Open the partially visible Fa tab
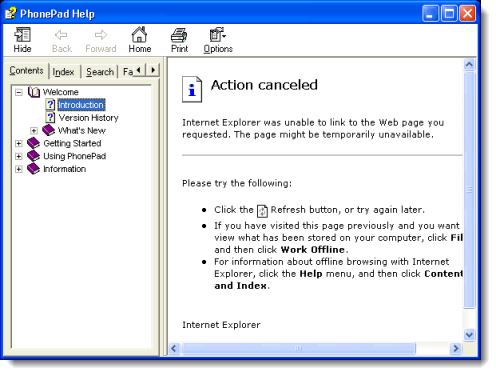Screen dimensions: 496x375 coord(127,72)
